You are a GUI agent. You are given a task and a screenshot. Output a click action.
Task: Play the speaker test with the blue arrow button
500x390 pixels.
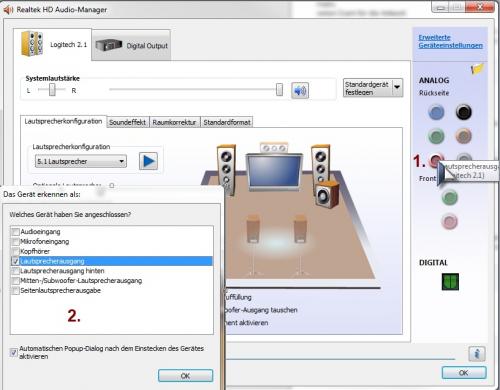click(148, 161)
